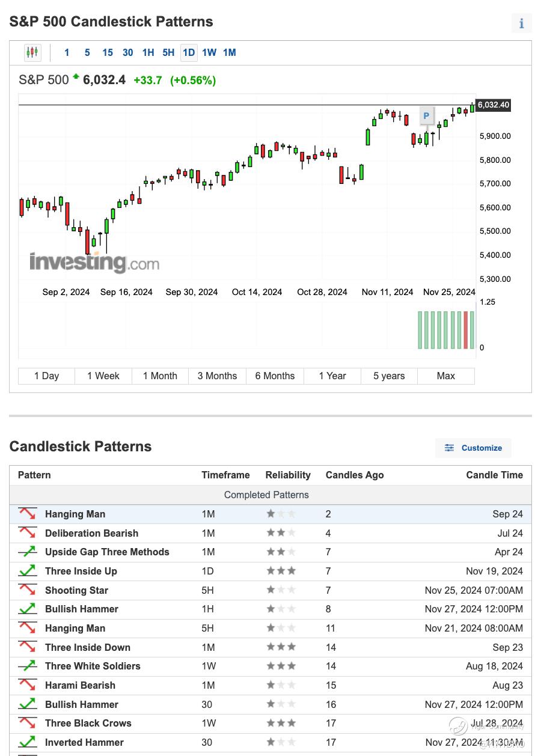Click bullish arrow icon for Bullish Hammer 1H row
The image size is (535, 756).
point(27,609)
